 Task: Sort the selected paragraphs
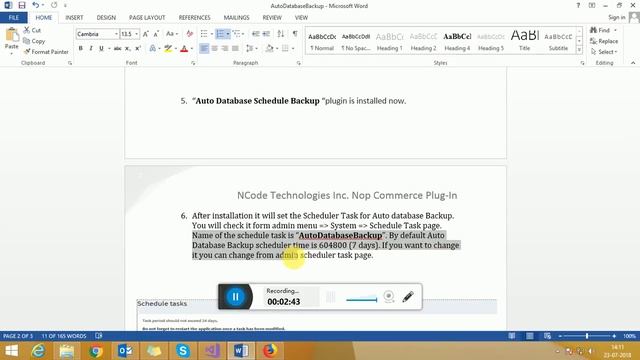pos(281,34)
